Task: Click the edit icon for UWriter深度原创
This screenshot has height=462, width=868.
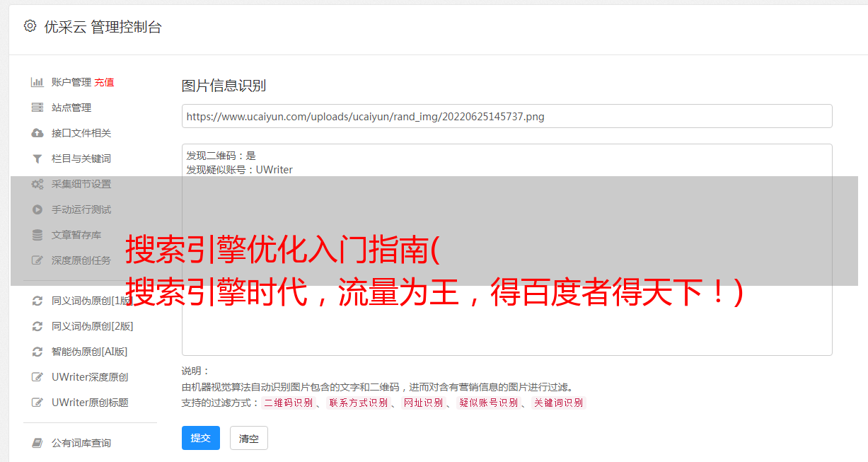Action: pos(37,377)
